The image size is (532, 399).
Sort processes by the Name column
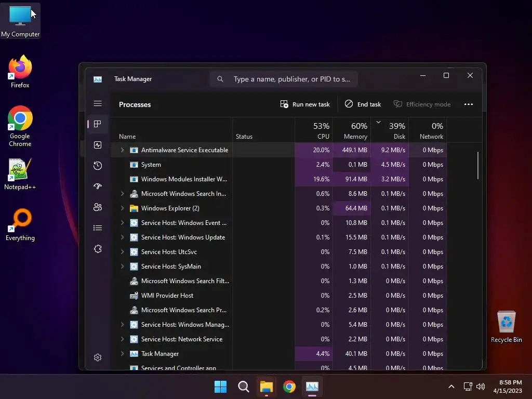pos(171,130)
